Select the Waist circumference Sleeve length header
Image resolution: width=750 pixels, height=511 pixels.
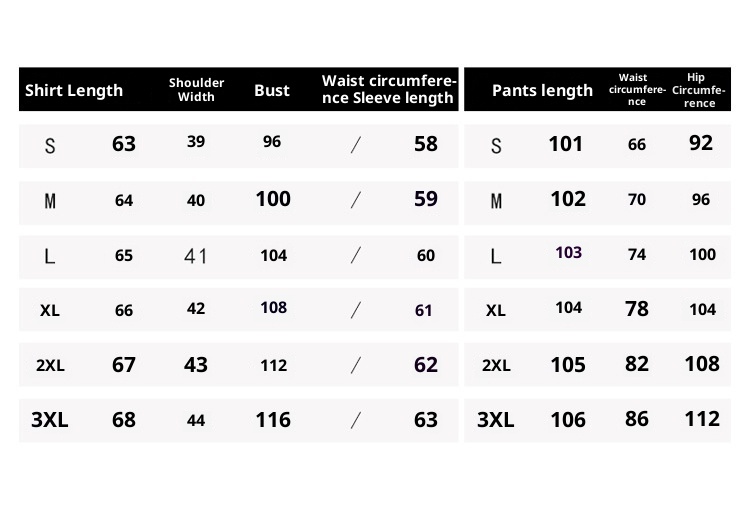click(388, 90)
